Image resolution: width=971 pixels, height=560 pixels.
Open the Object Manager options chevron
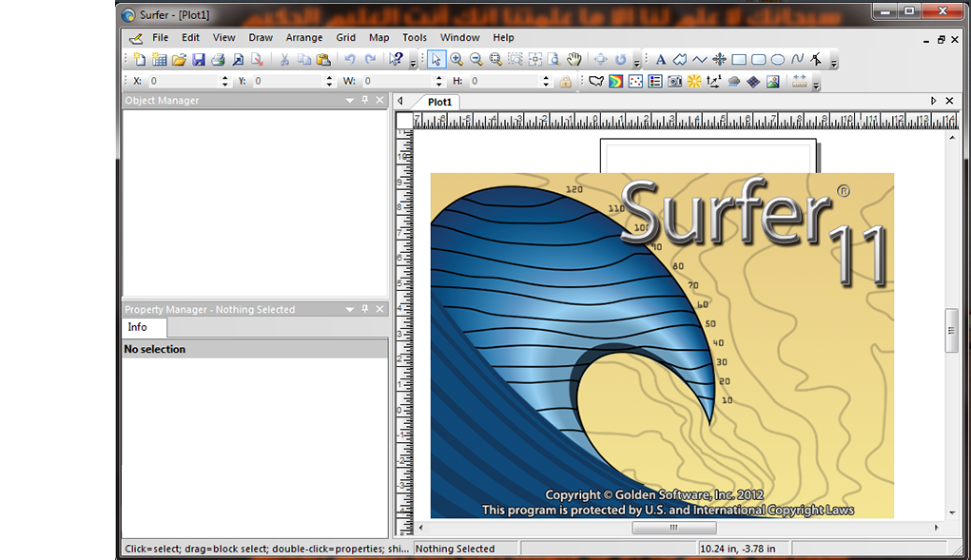pyautogui.click(x=349, y=100)
